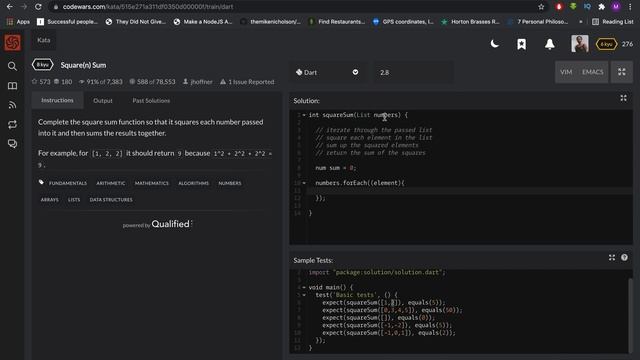The image size is (640, 360).
Task: Click the tags icon beside FUNDAMENTALS
Action: [41, 182]
